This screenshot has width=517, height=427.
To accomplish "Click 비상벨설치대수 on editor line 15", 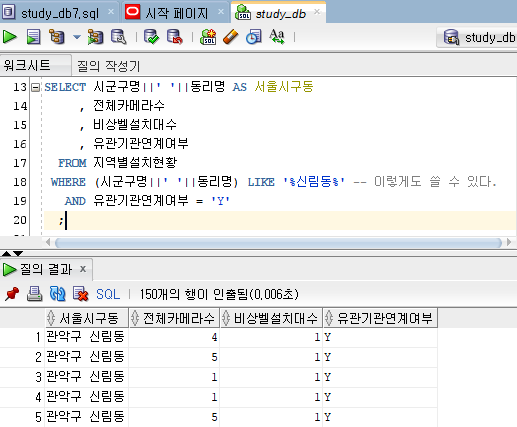I will point(135,125).
